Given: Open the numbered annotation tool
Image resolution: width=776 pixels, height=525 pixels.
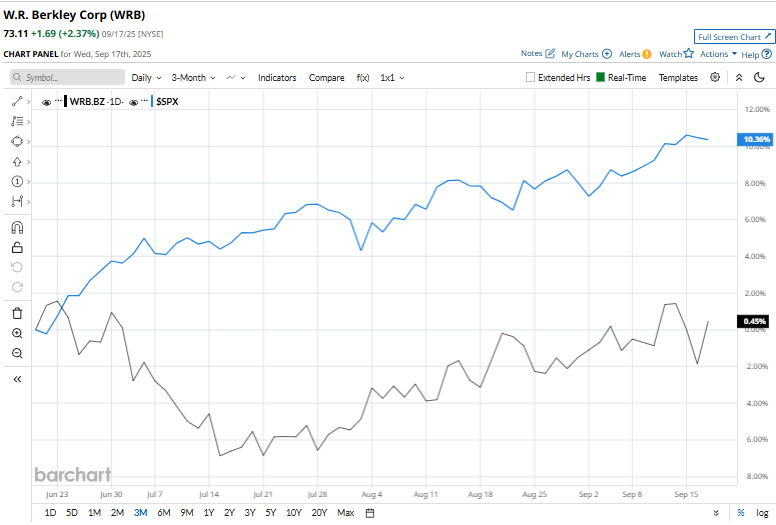Looking at the screenshot, I should click(x=17, y=182).
